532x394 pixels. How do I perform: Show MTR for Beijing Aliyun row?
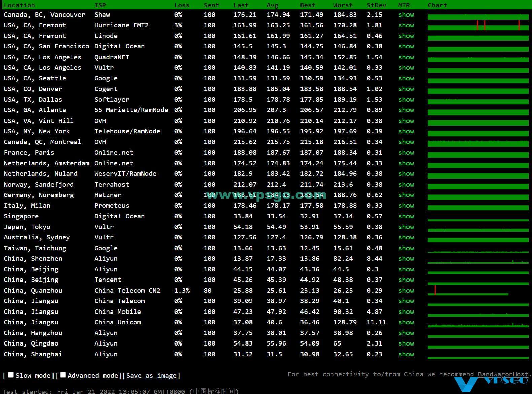point(406,269)
